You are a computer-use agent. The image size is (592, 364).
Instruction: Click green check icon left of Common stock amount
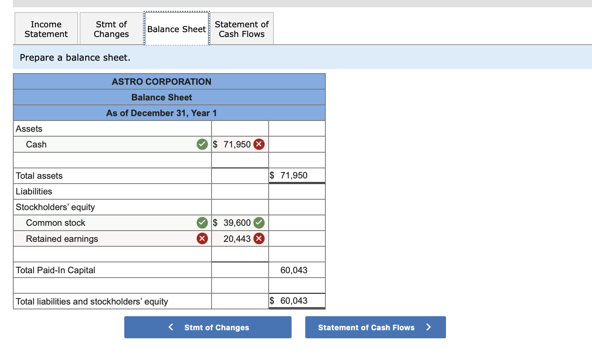(202, 223)
